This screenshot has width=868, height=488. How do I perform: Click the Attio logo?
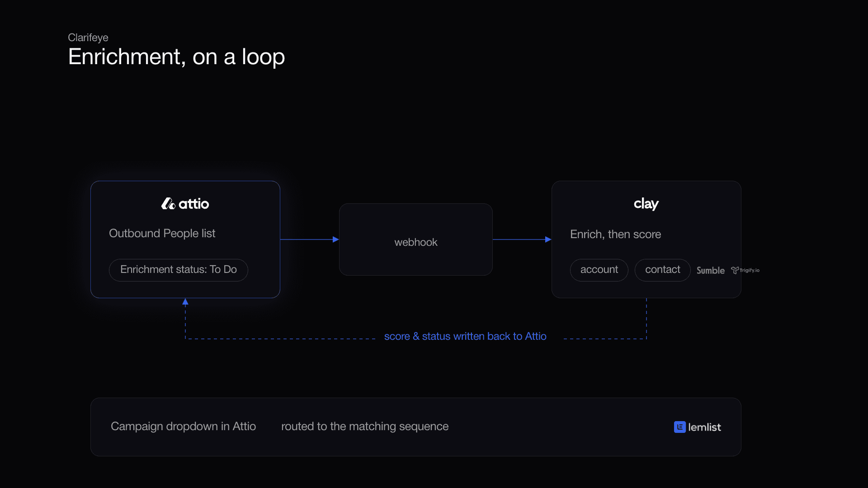[x=185, y=204]
